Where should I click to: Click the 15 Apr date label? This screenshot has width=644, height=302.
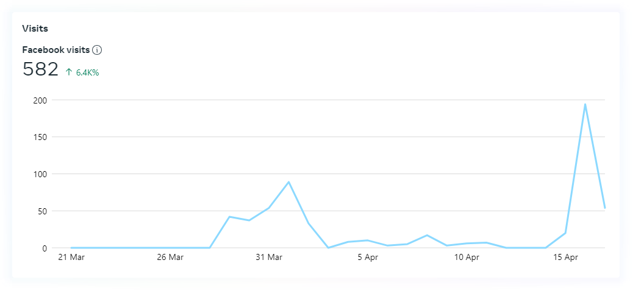(x=565, y=258)
